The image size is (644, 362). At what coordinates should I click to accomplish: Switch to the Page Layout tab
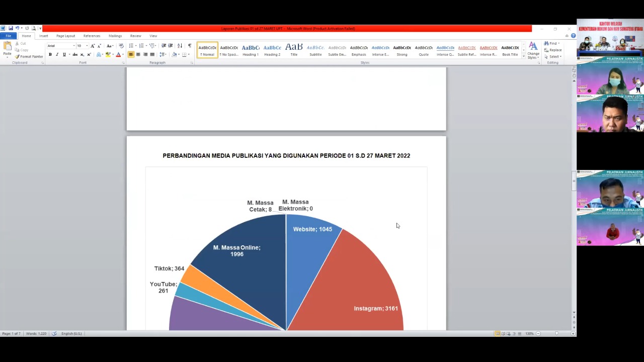[x=65, y=36]
